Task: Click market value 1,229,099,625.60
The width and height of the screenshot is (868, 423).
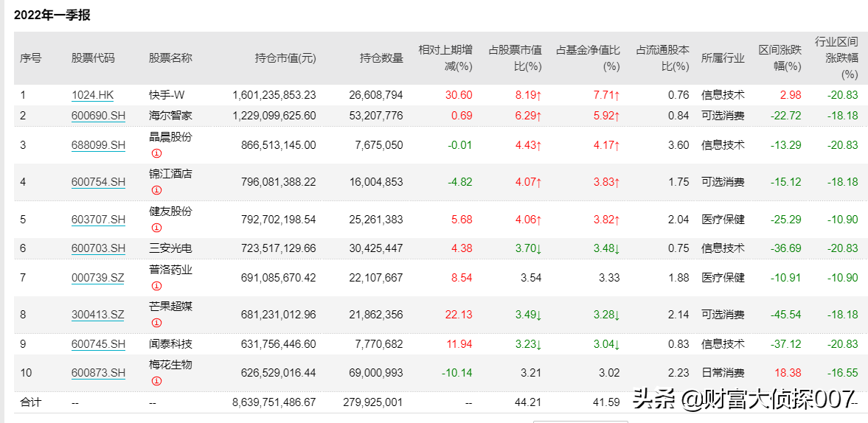Action: [x=274, y=116]
